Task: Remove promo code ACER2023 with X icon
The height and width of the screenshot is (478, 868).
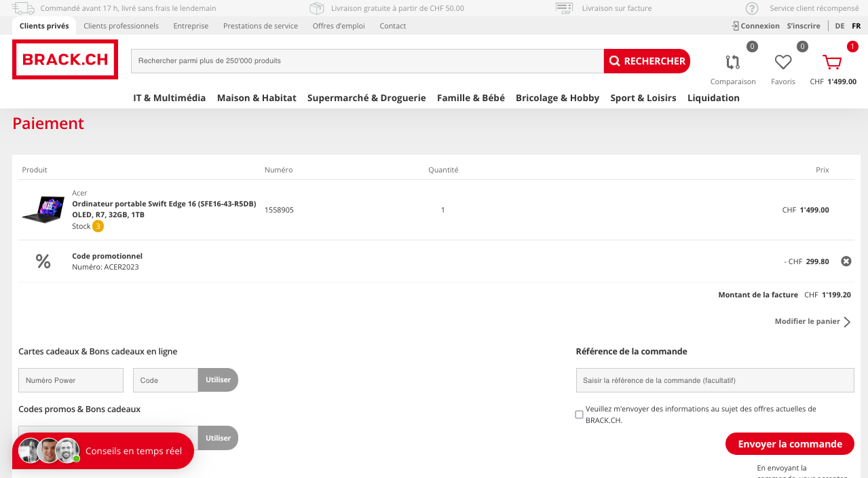Action: click(846, 261)
